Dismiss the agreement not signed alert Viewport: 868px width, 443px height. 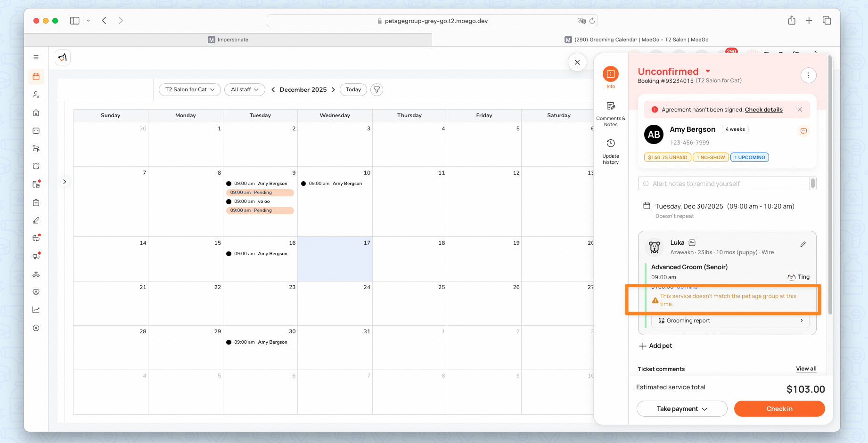coord(800,110)
